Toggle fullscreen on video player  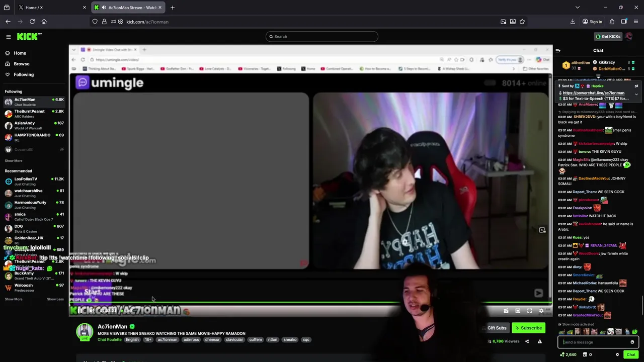[x=529, y=311]
